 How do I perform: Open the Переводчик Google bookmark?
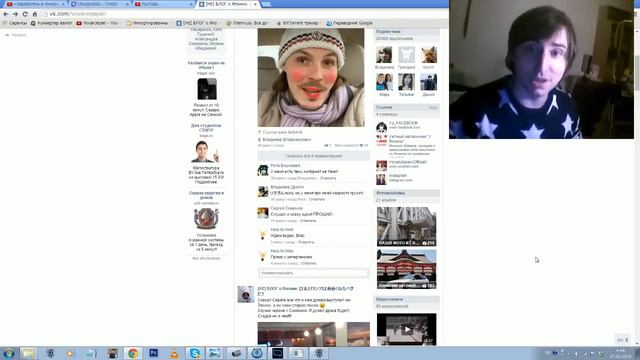tap(349, 23)
